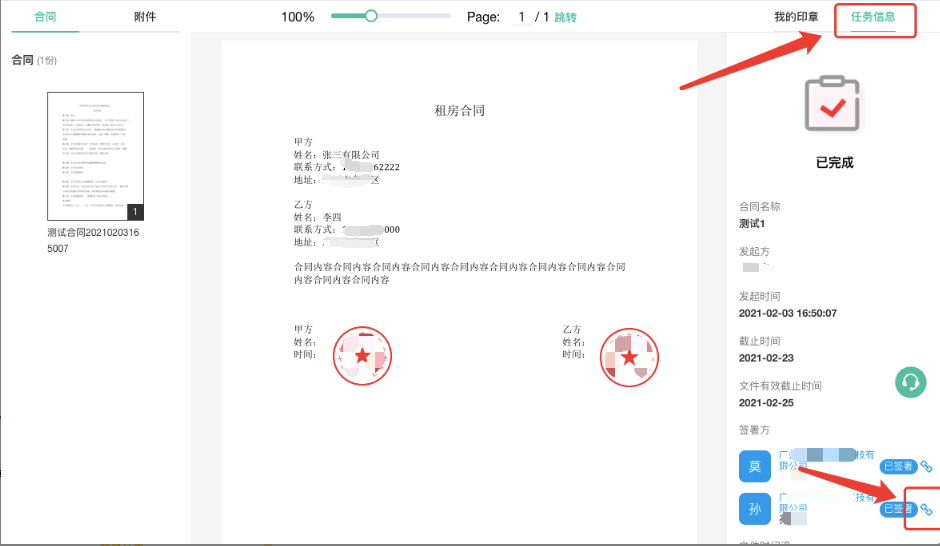The width and height of the screenshot is (940, 546).
Task: Click 已签署 badge for 莫 signer
Action: [x=897, y=466]
